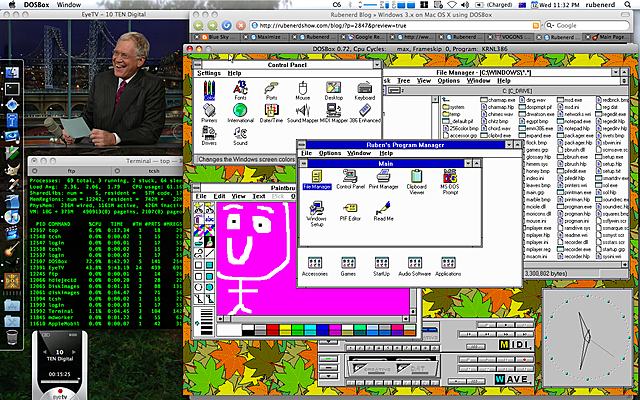
Task: Open the Fonts icon in Control Panel
Action: (240, 90)
